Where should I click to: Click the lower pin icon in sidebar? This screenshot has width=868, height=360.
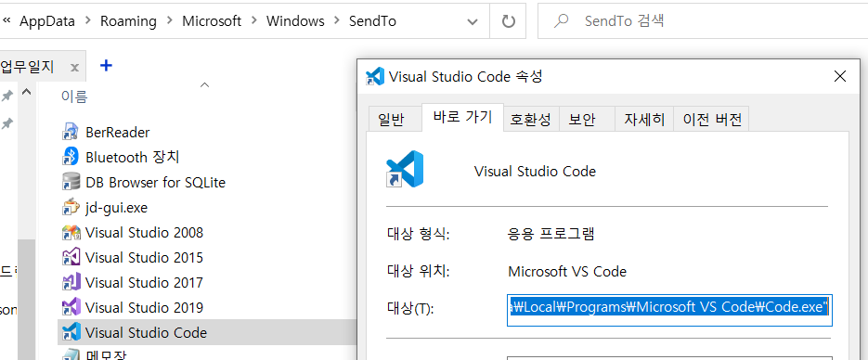(6, 123)
